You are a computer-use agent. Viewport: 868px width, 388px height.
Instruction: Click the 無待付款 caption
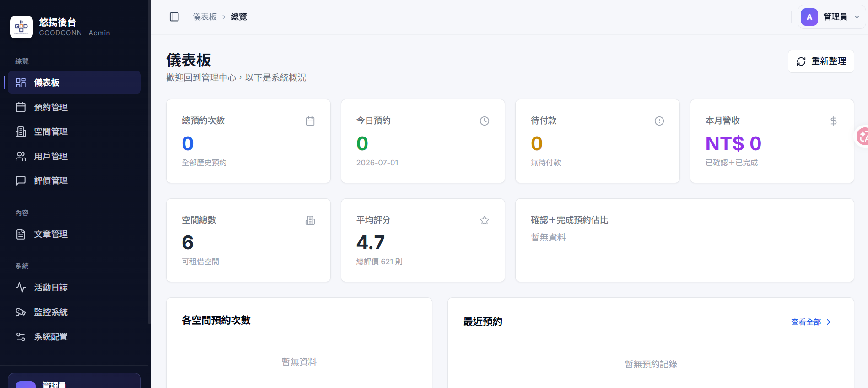[x=546, y=163]
